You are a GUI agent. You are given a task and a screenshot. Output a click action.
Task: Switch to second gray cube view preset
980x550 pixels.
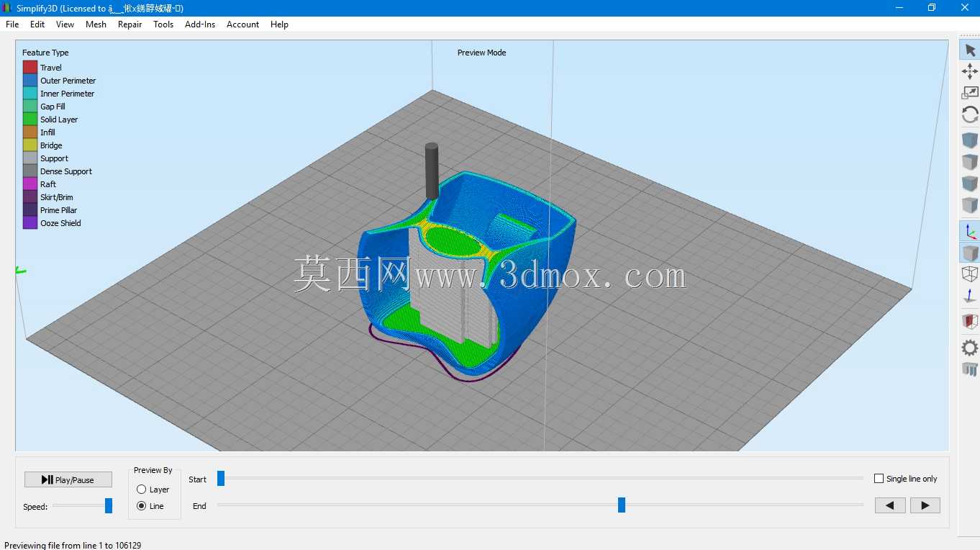(970, 162)
